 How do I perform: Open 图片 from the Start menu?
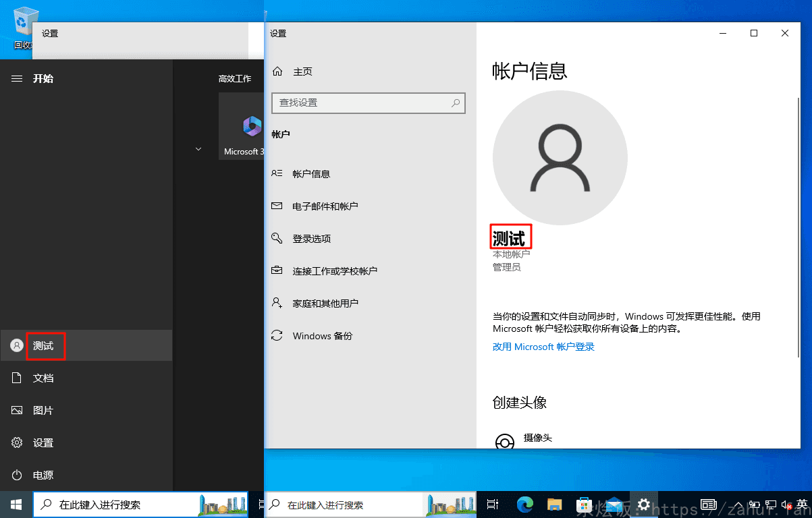pos(43,411)
